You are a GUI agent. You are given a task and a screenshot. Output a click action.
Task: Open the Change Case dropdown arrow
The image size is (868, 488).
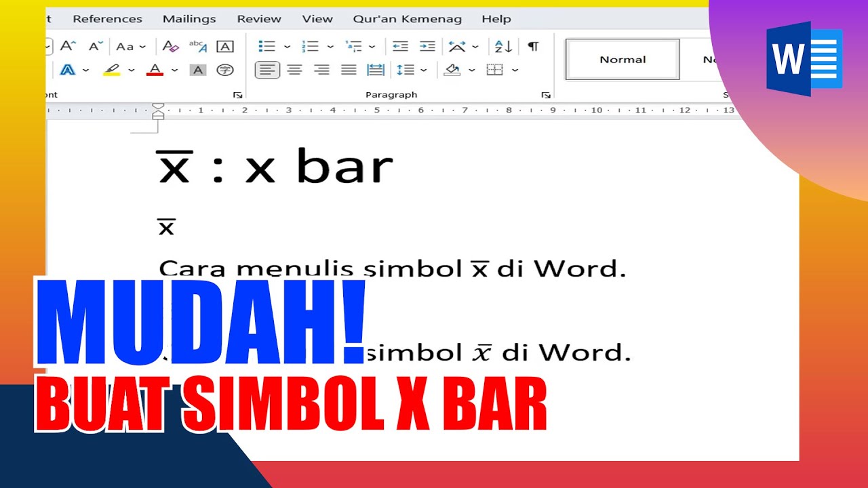pos(143,47)
